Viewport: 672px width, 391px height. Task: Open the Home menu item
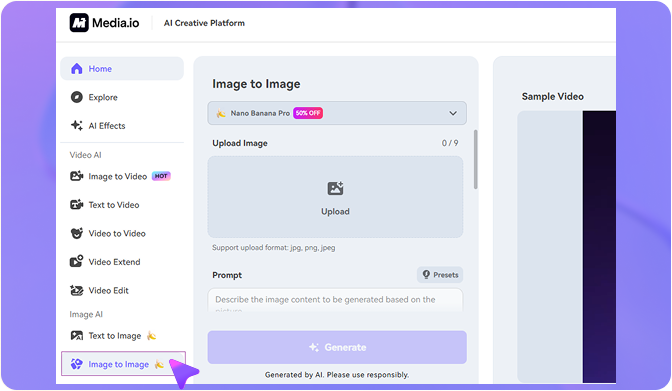(x=122, y=69)
